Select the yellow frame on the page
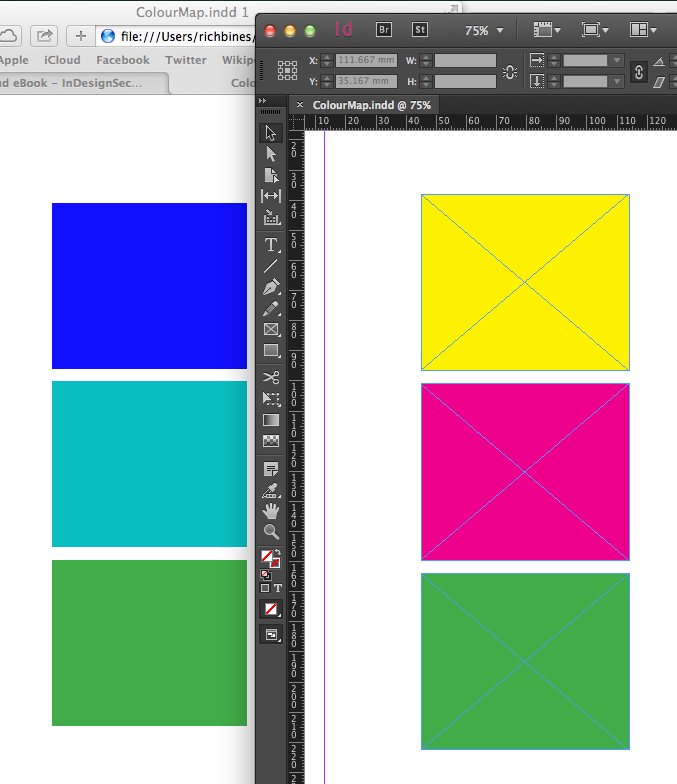The width and height of the screenshot is (677, 784). [525, 282]
